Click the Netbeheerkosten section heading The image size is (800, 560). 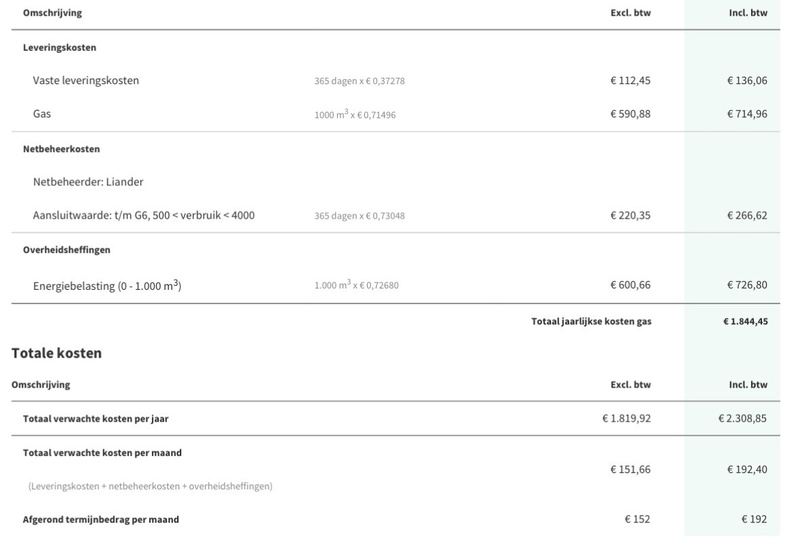(61, 149)
